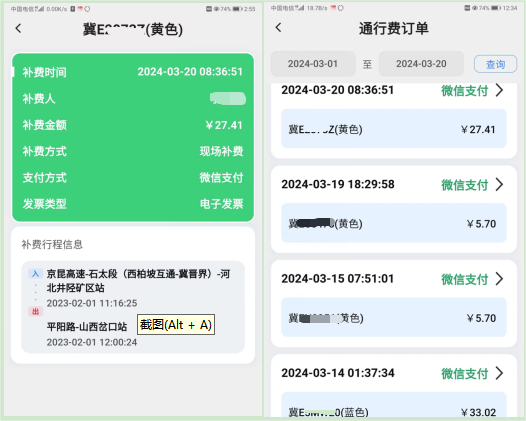Expand order dated 2024-03-14 01:37:34 chevron
The height and width of the screenshot is (421, 526).
coord(499,373)
